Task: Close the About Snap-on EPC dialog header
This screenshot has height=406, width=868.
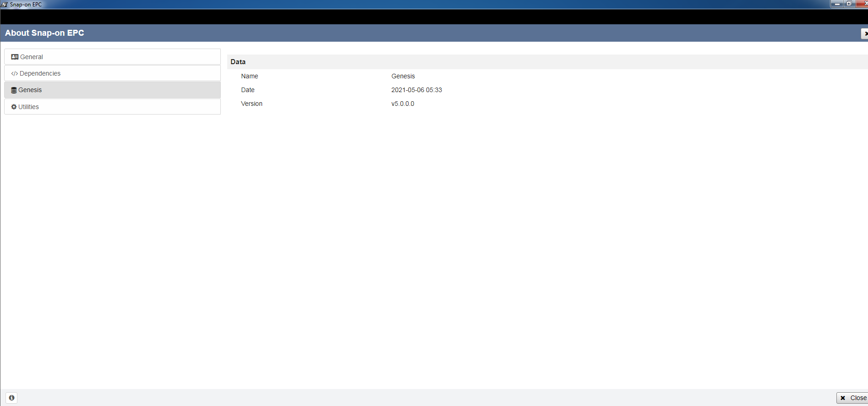Action: click(x=865, y=33)
